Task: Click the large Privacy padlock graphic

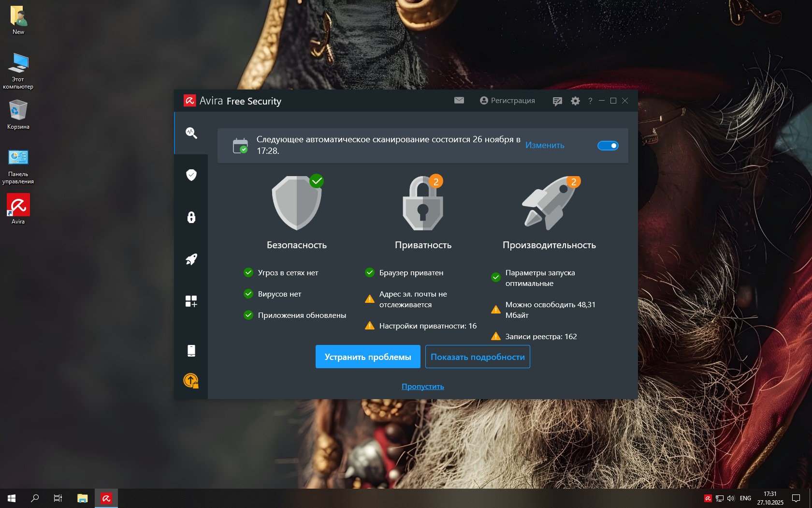Action: [423, 203]
